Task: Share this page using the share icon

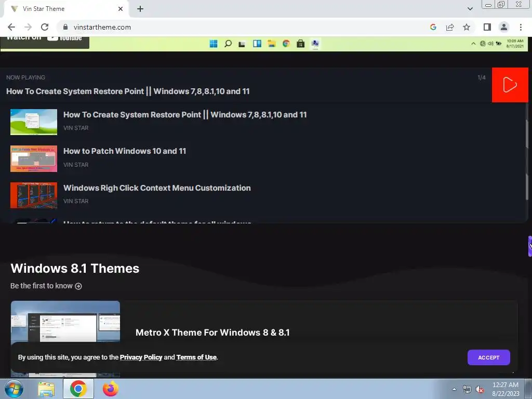Action: (x=450, y=27)
